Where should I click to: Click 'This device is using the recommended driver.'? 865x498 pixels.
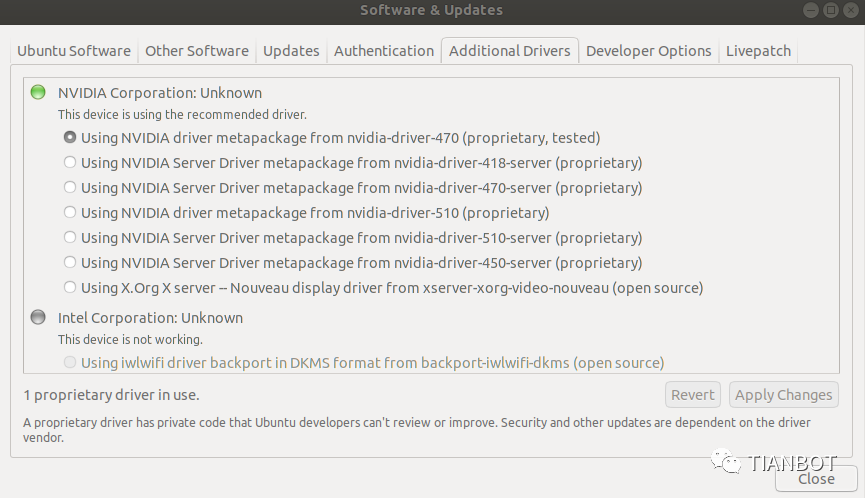(x=183, y=115)
